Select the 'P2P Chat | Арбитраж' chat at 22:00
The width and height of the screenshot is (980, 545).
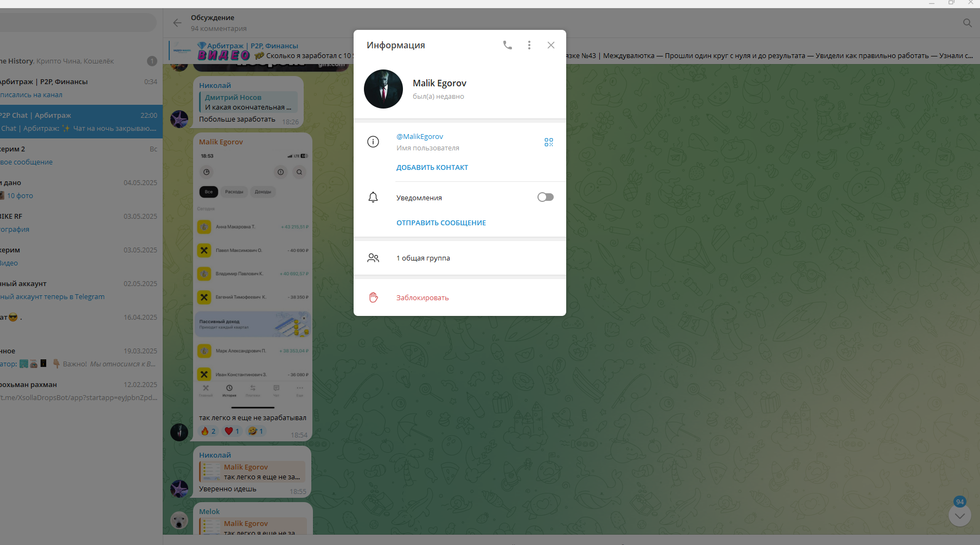click(81, 122)
